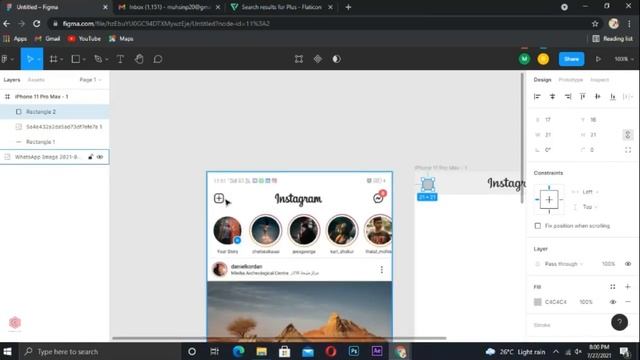Click the yellow user avatar
The height and width of the screenshot is (360, 640).
[543, 59]
